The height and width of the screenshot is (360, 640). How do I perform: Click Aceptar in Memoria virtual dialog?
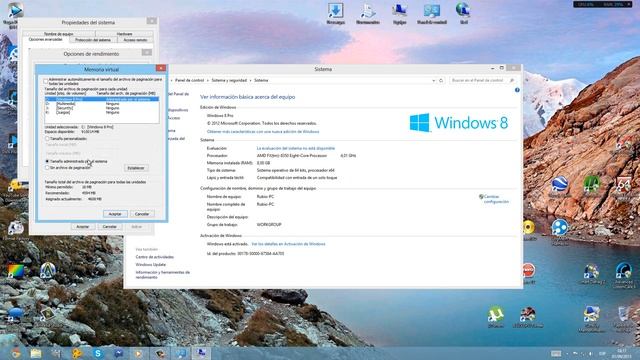click(115, 214)
